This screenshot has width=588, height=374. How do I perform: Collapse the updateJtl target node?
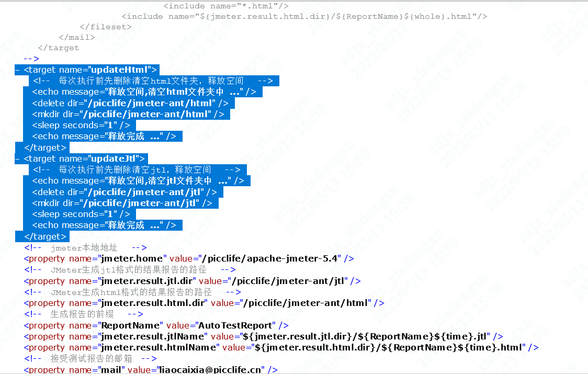pyautogui.click(x=17, y=158)
